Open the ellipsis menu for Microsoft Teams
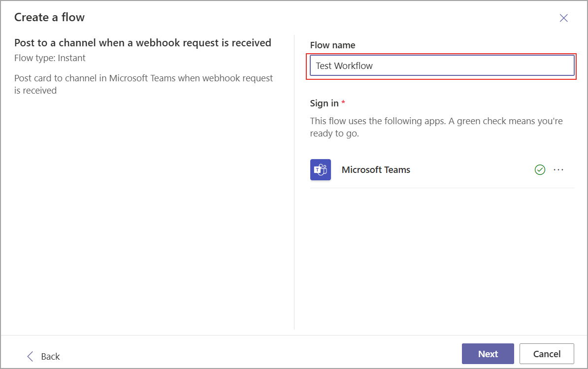Screen dimensions: 588x369 click(x=559, y=169)
